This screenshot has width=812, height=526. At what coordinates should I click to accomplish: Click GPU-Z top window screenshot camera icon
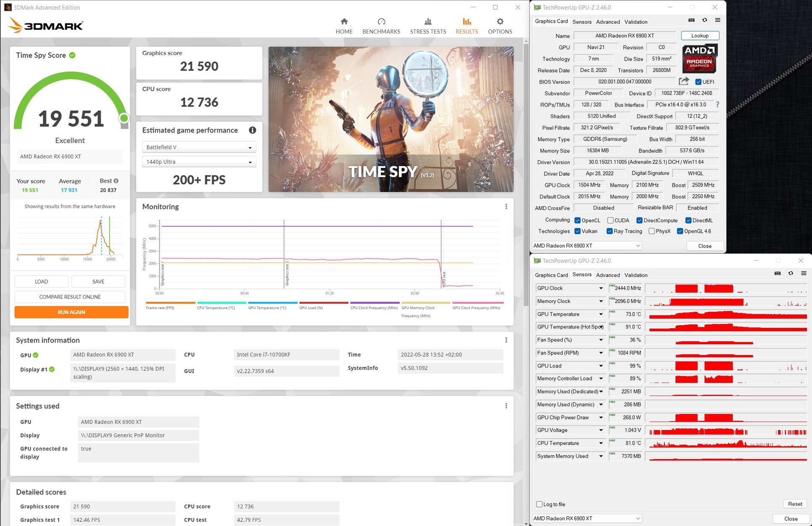pos(691,20)
